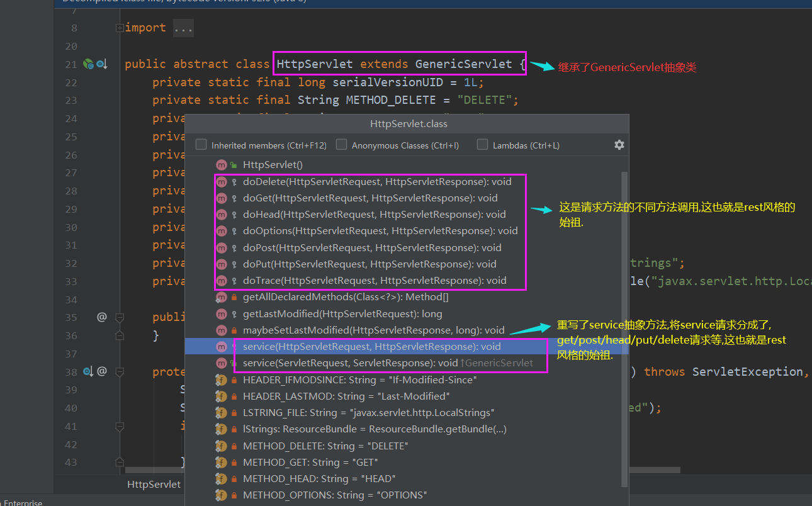Click the method icon of getLastModified row

(x=221, y=313)
